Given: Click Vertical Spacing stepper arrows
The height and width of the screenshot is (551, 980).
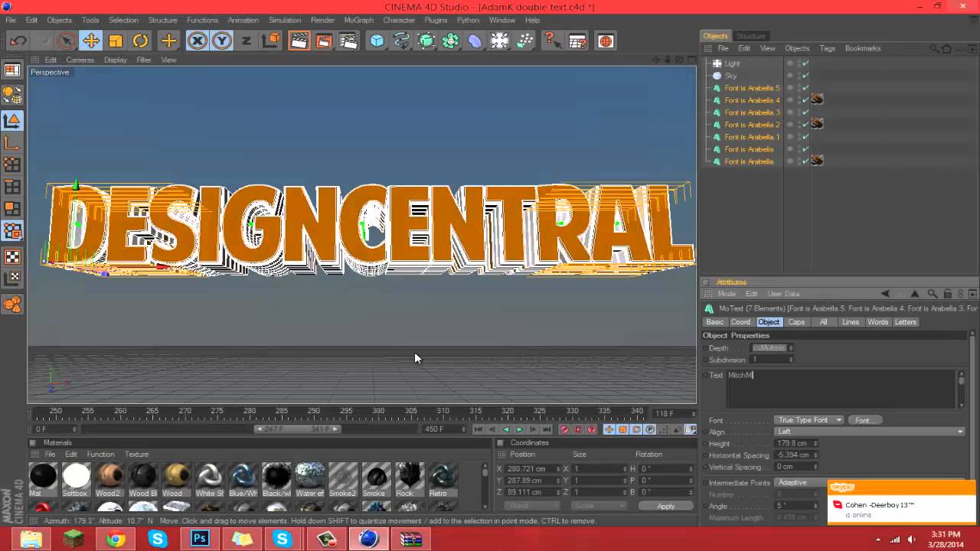Looking at the screenshot, I should click(x=815, y=467).
